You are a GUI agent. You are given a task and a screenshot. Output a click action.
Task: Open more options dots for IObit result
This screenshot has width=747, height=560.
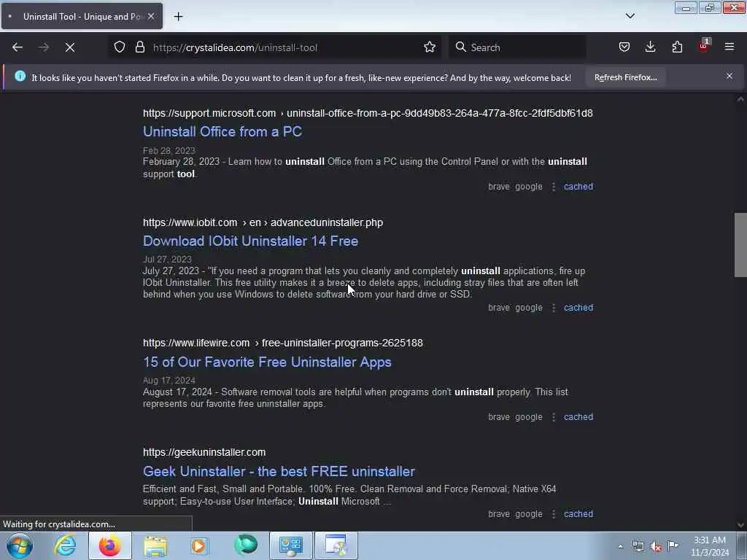[553, 308]
